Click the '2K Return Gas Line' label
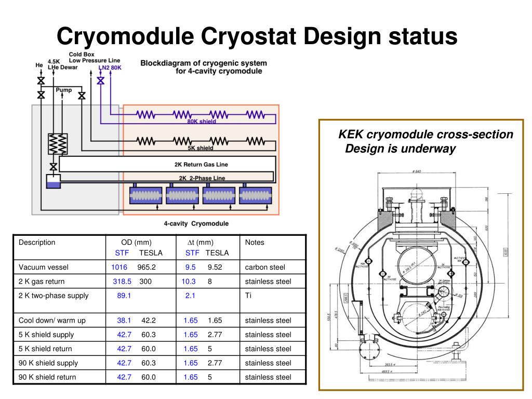532x399 pixels. click(x=201, y=165)
